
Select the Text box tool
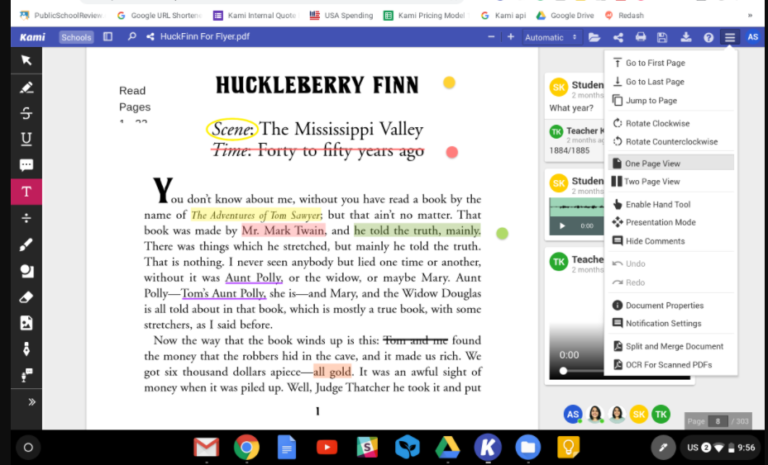pos(26,192)
